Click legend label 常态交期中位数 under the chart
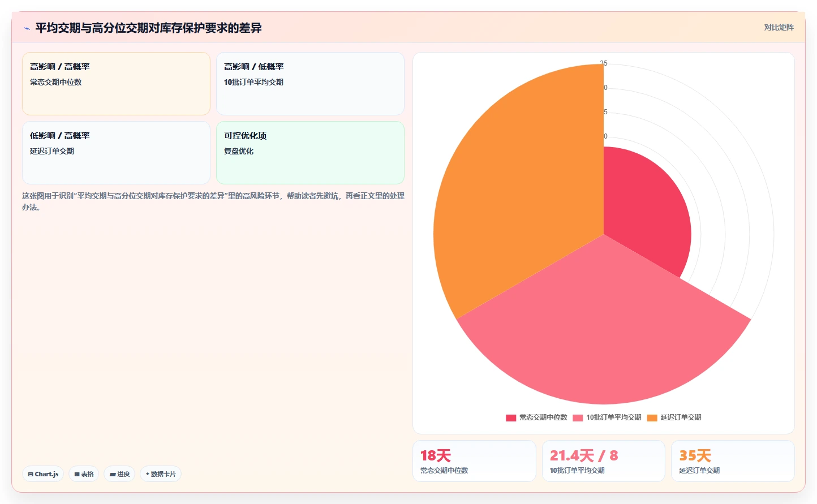The height and width of the screenshot is (504, 817). coord(543,417)
